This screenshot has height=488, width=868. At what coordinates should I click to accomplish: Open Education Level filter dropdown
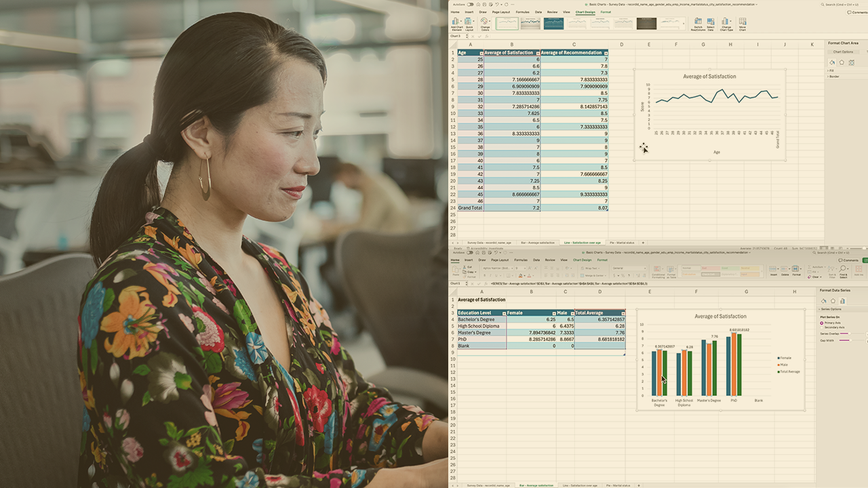click(x=504, y=313)
